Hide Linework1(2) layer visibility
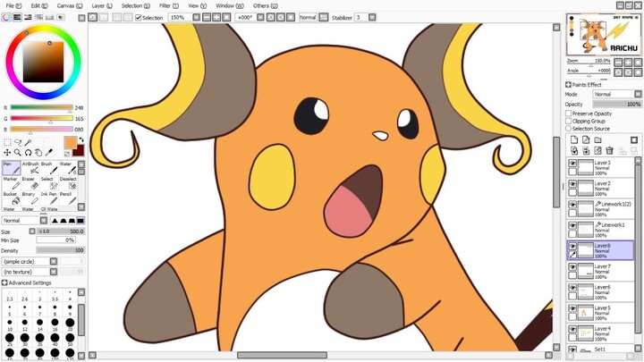This screenshot has height=362, width=644. tap(572, 205)
